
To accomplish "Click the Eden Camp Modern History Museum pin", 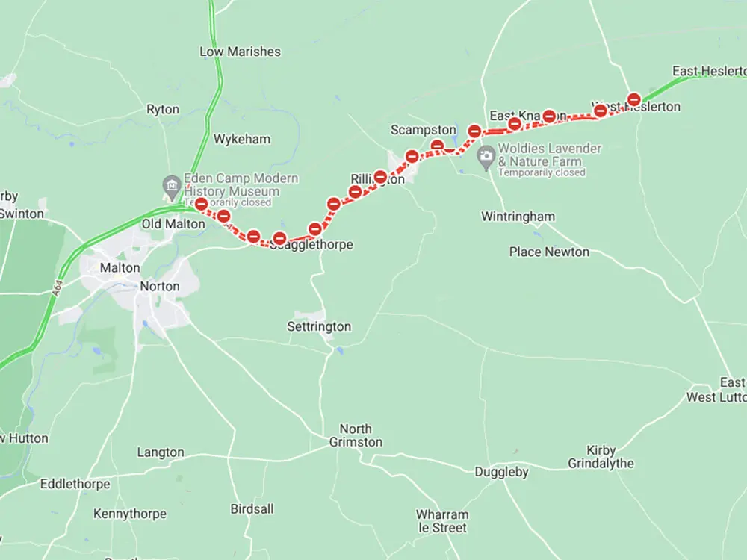I will tap(172, 186).
